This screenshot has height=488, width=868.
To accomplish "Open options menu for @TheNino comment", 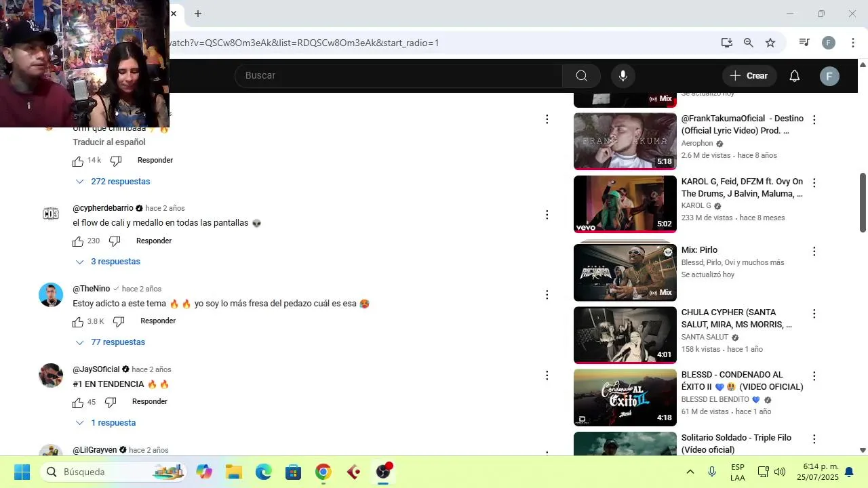I will click(547, 295).
